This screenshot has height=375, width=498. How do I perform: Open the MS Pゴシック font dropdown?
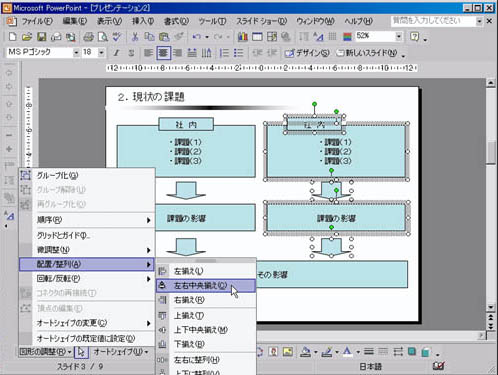tap(76, 53)
